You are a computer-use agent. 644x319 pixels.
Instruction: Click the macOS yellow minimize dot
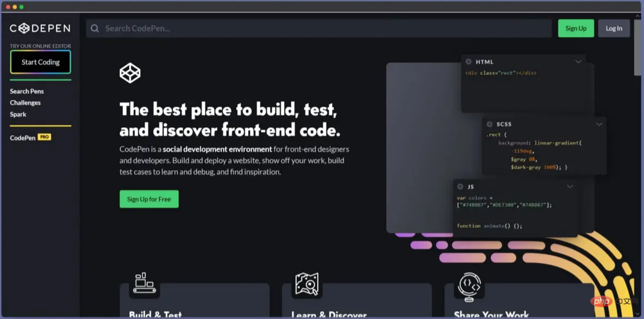[15, 7]
